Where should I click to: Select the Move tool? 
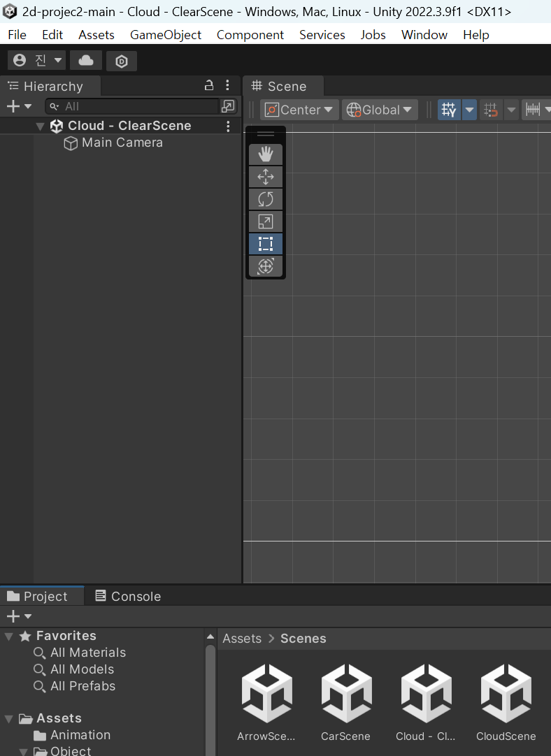266,177
